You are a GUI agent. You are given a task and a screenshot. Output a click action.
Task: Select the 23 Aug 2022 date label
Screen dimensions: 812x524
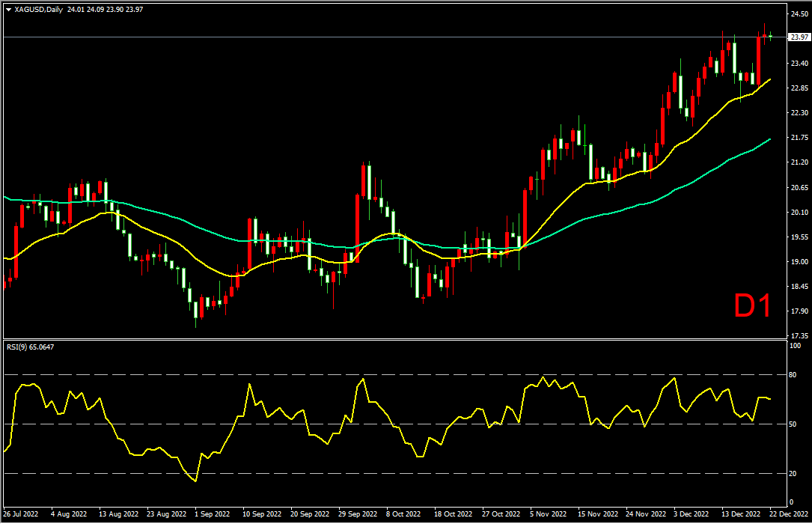(166, 514)
